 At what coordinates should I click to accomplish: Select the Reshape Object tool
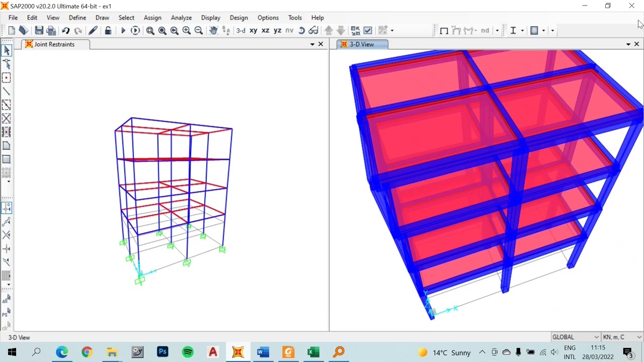7,64
